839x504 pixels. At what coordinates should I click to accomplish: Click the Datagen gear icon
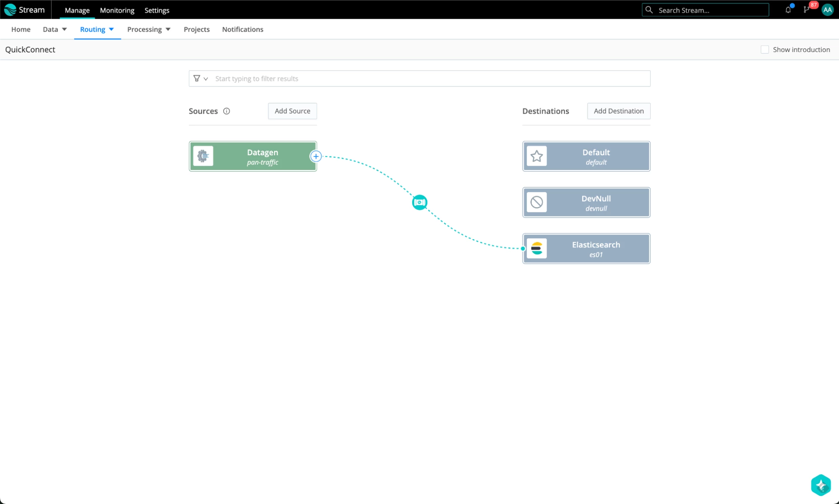click(x=203, y=156)
